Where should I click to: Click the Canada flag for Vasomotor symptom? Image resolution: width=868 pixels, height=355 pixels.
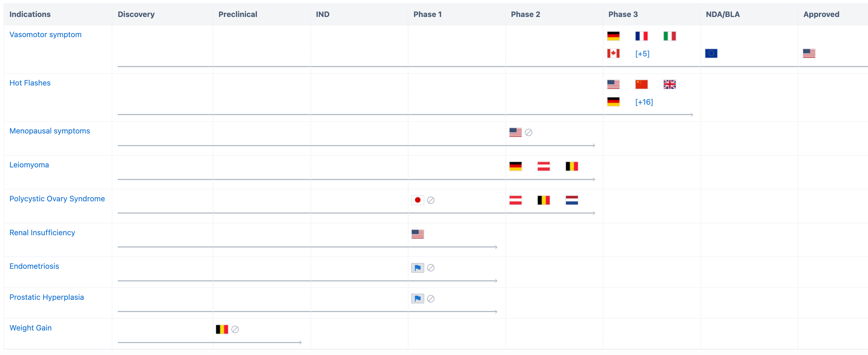613,53
